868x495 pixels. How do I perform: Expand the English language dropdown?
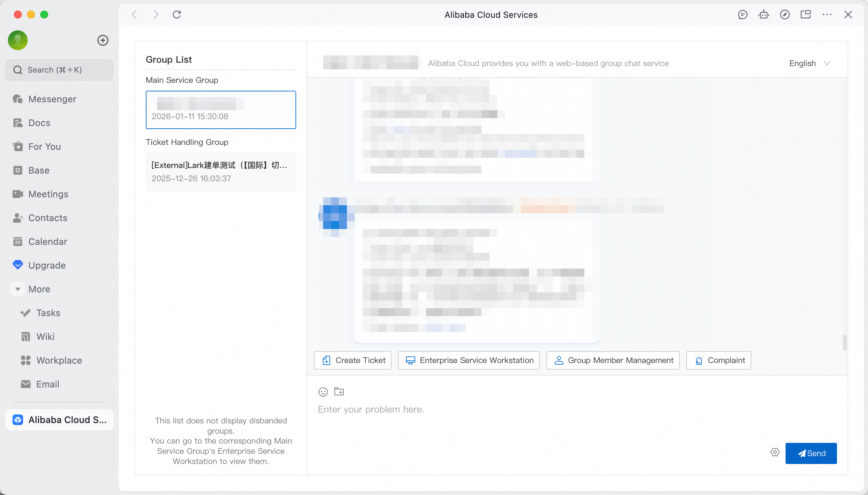point(809,63)
